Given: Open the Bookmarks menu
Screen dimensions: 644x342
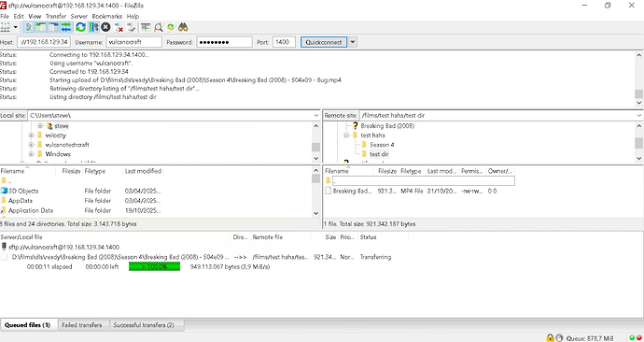Looking at the screenshot, I should pos(106,17).
